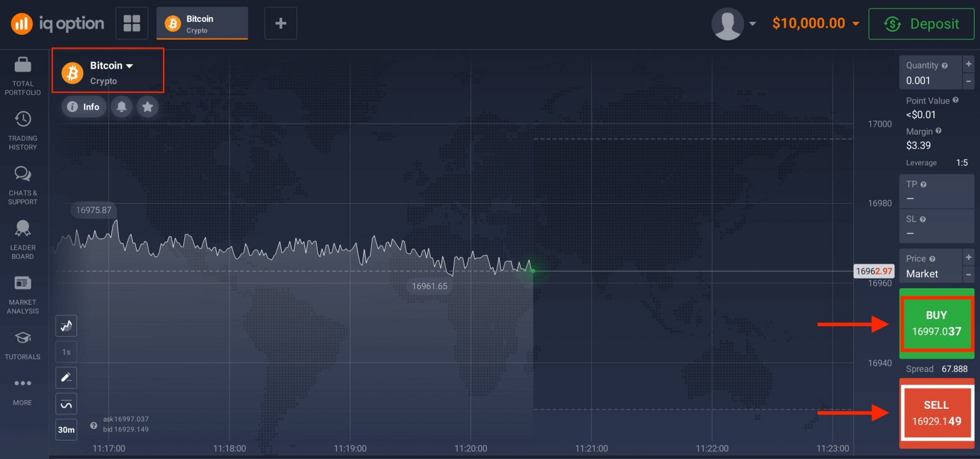This screenshot has height=459, width=980.
Task: Open the $10,000.00 balance dropdown
Action: click(815, 23)
